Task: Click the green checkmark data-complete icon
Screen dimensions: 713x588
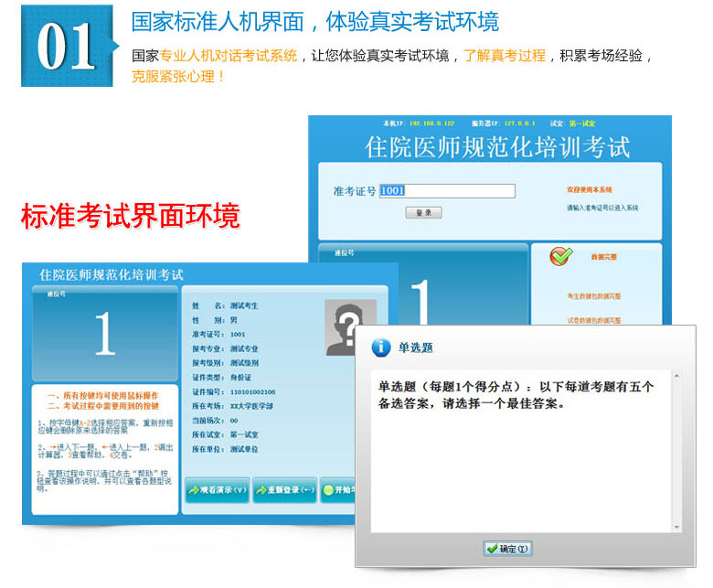Action: [560, 257]
